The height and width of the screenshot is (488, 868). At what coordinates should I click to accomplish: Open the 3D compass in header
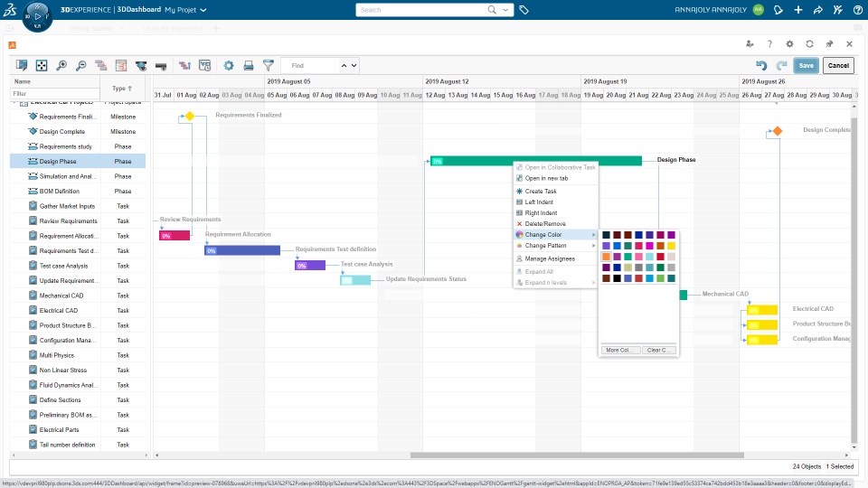[37, 16]
